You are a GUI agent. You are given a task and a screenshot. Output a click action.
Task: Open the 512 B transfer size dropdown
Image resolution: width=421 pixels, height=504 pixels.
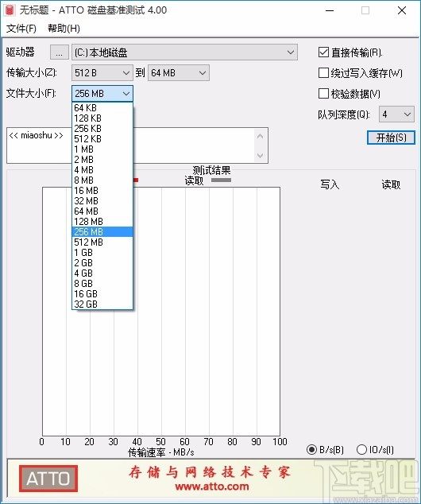point(102,73)
